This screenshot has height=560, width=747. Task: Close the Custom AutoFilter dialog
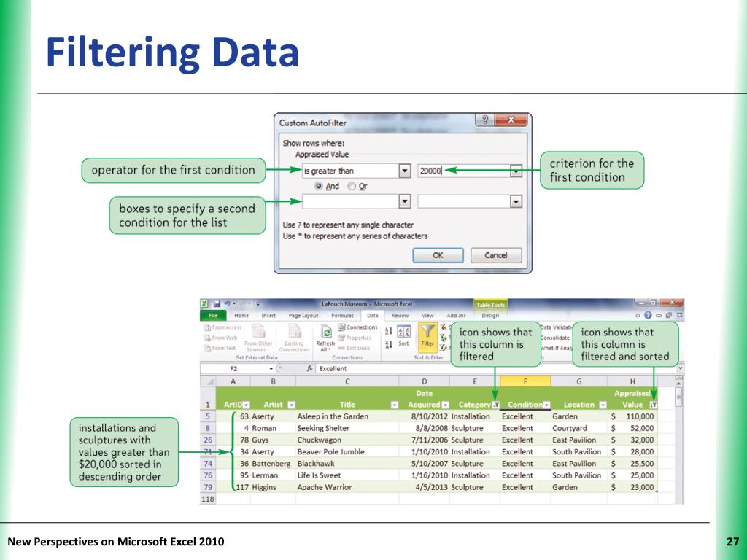coord(511,120)
